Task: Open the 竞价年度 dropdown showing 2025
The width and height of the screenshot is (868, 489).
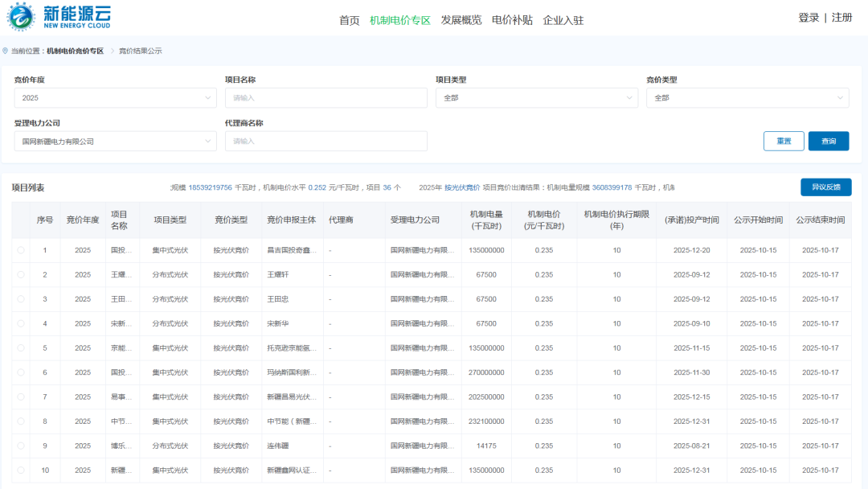Action: click(x=115, y=98)
